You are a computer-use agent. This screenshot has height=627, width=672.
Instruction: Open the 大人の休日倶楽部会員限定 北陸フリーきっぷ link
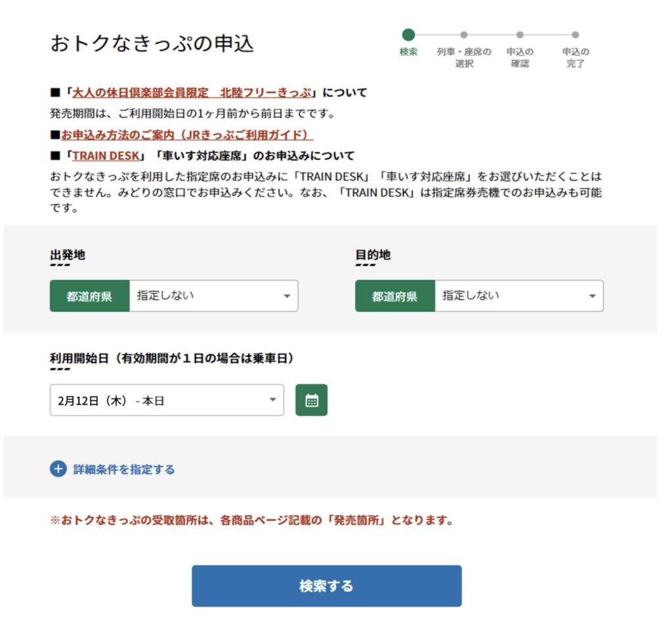tap(192, 92)
